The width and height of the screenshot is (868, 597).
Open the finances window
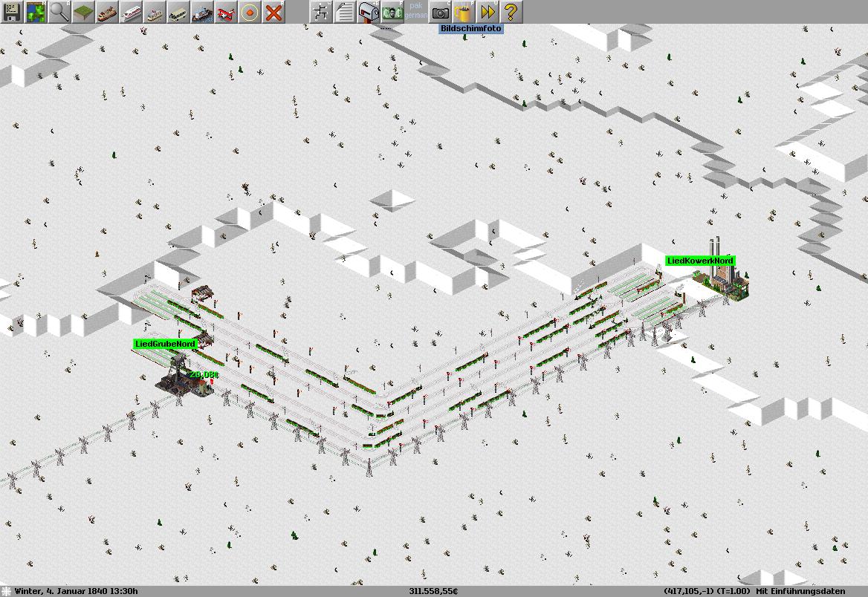tap(392, 12)
